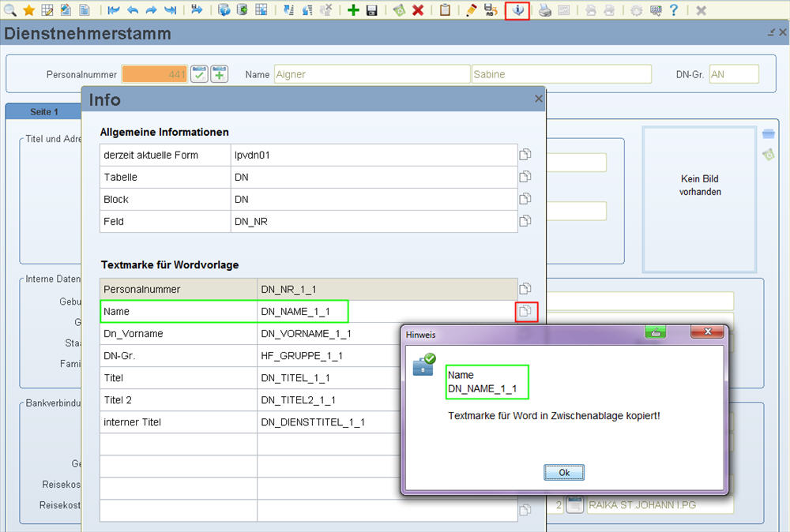Click the floppy disk save icon
Image resolution: width=790 pixels, height=532 pixels.
(371, 10)
